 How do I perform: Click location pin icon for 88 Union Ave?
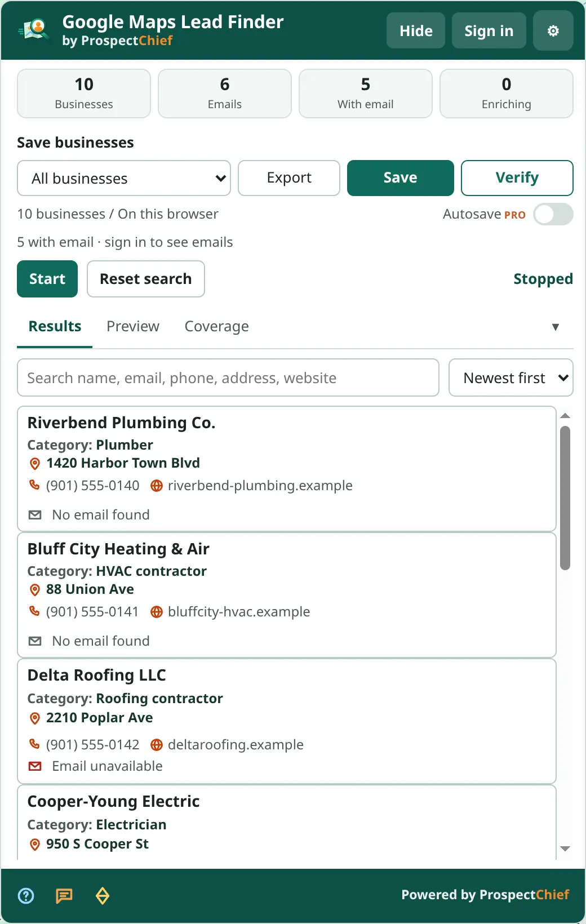tap(35, 590)
